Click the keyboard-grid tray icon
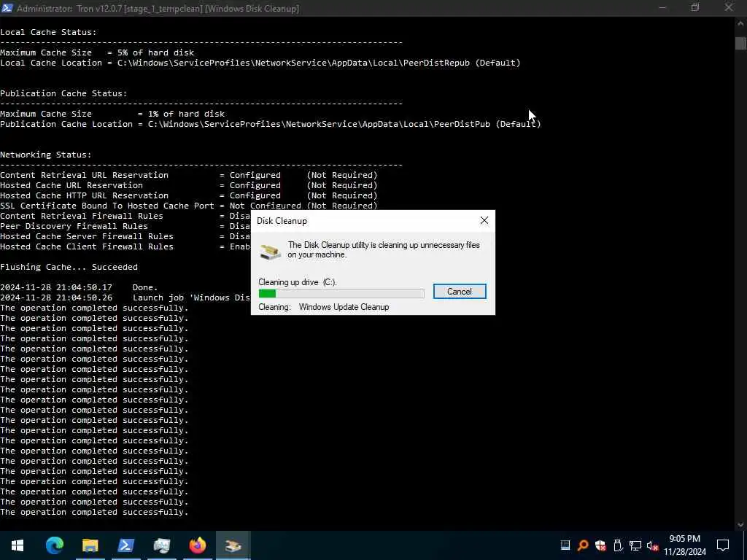This screenshot has width=747, height=560. coord(565,545)
